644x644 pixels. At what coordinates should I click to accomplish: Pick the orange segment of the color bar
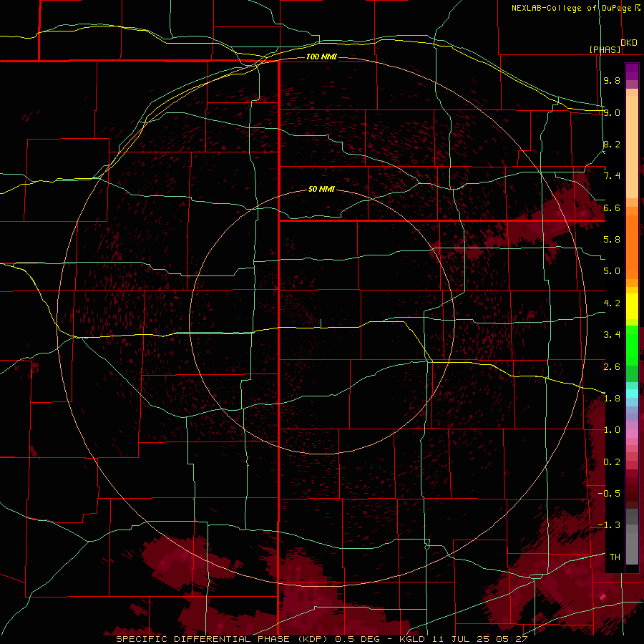[632, 246]
